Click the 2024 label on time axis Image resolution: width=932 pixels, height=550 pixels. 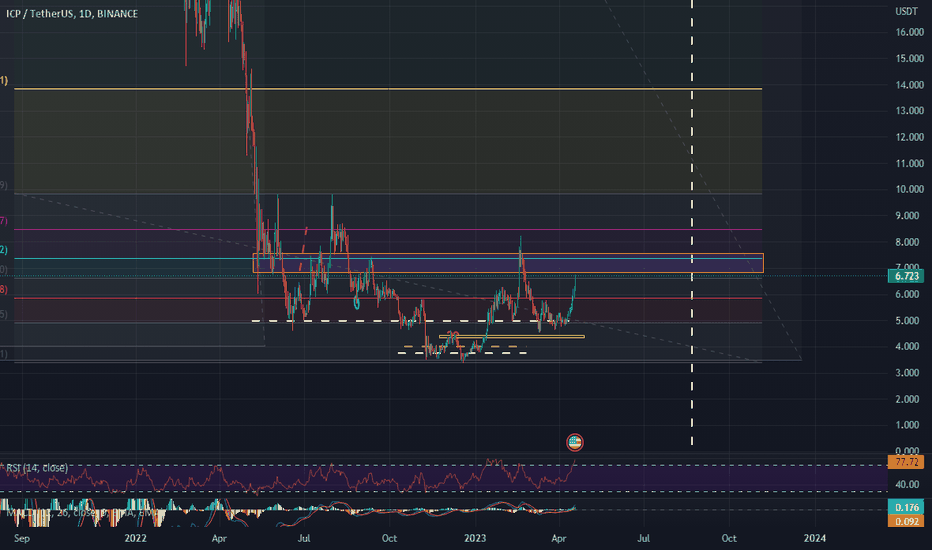(814, 538)
